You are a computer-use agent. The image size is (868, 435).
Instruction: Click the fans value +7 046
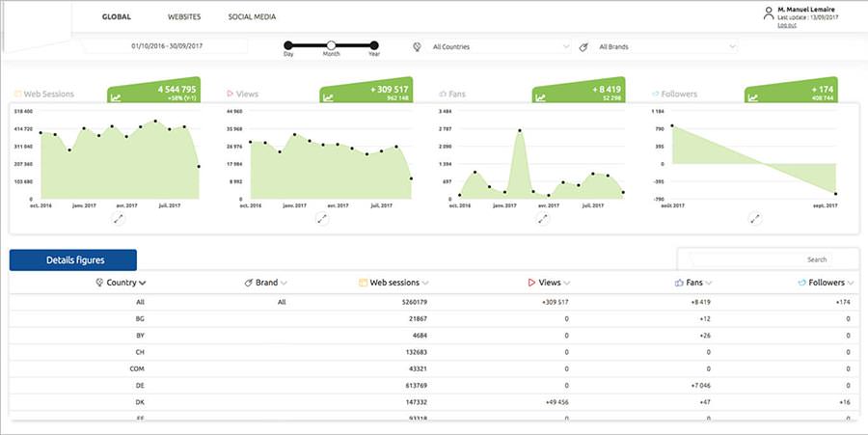(700, 385)
